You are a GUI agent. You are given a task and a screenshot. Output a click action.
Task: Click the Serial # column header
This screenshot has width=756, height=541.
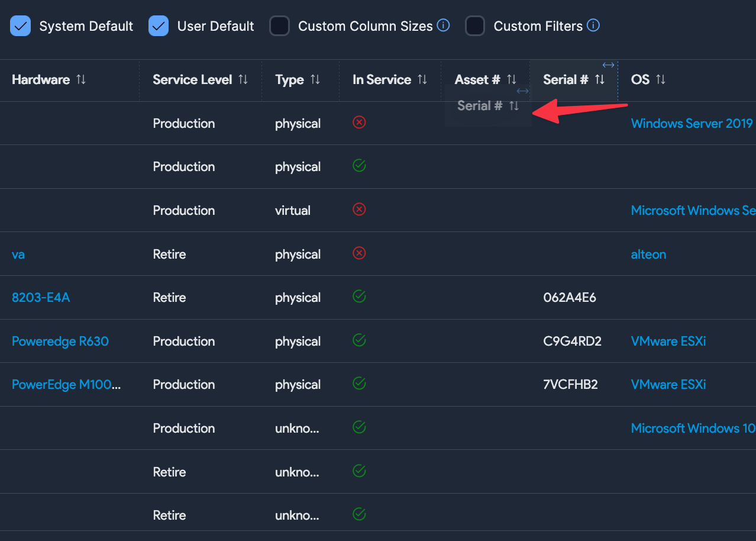pos(566,80)
